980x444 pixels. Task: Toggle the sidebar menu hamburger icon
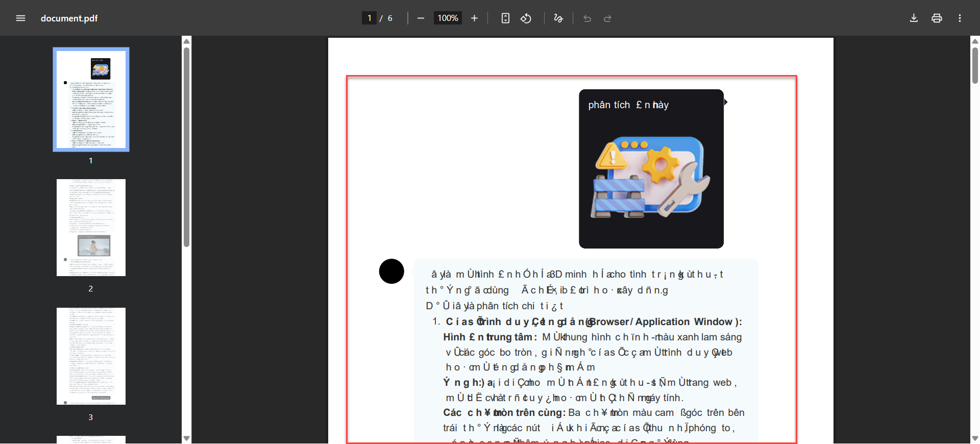coord(20,18)
